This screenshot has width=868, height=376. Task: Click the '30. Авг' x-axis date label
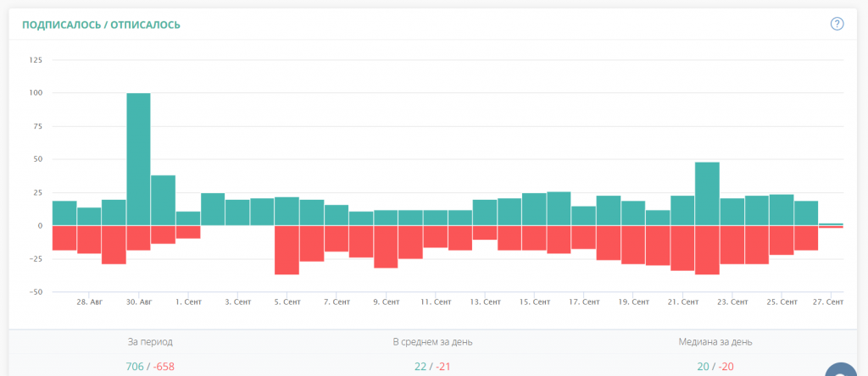pos(138,301)
